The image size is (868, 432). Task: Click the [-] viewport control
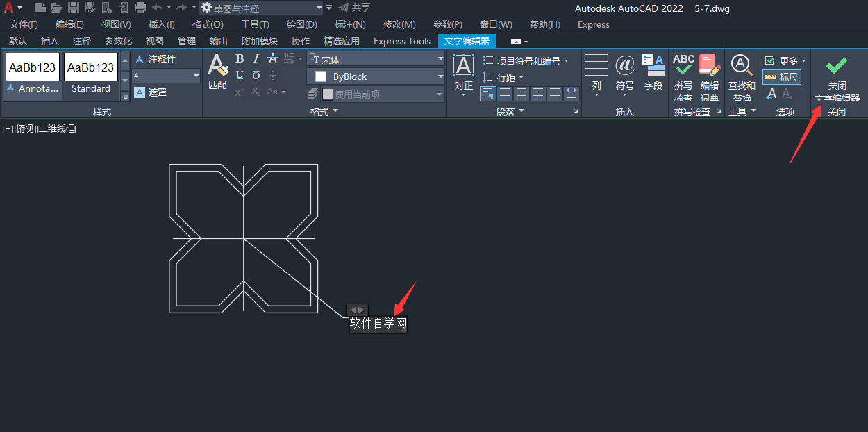8,128
